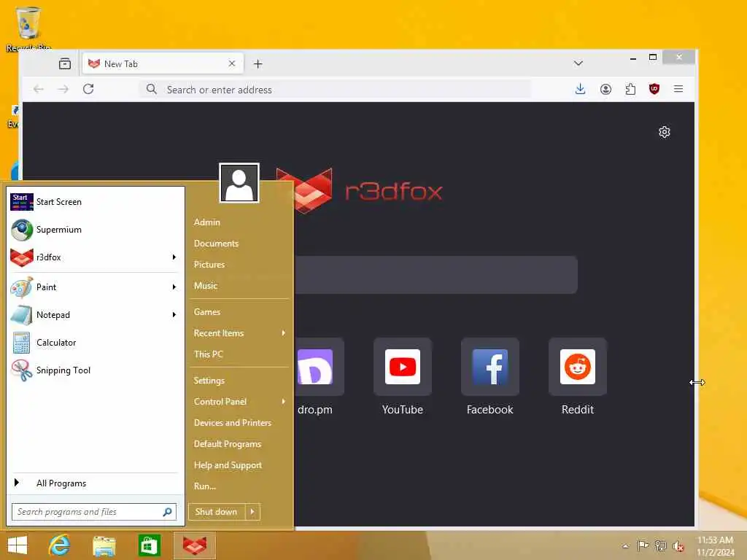Click the search magnifier in Start menu
This screenshot has height=560, width=747.
[167, 512]
